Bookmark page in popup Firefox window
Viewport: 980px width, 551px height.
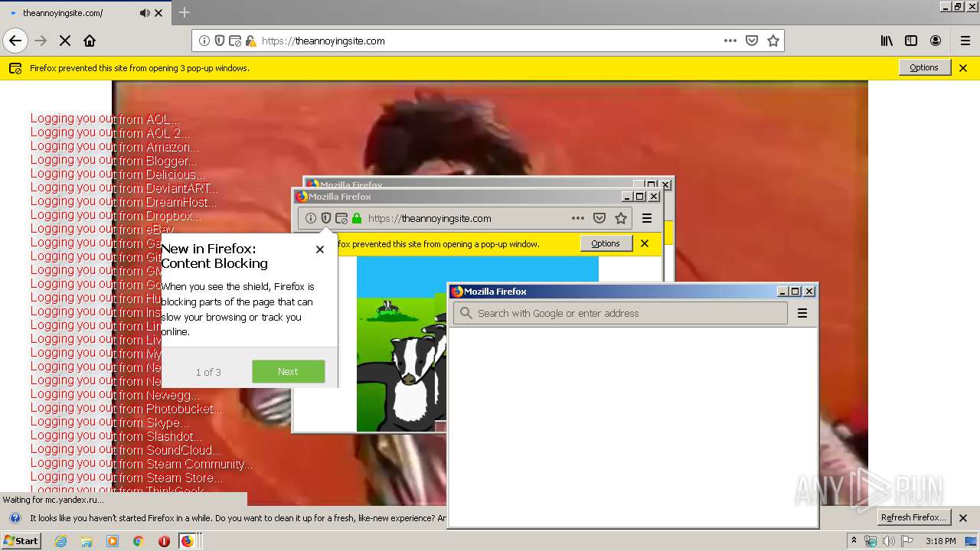coord(621,218)
